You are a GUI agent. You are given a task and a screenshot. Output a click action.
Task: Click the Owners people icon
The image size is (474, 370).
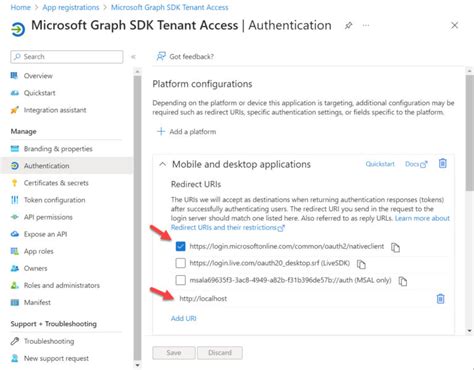coord(15,268)
